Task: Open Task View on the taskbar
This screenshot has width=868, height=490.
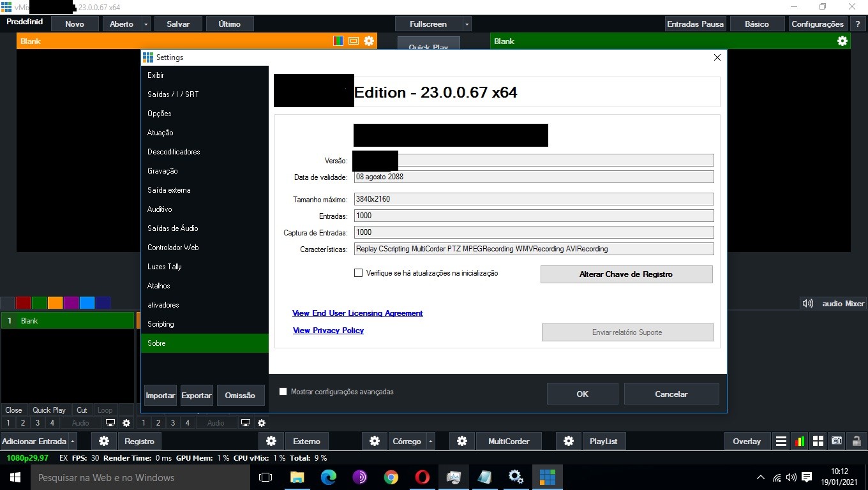Action: [x=266, y=477]
